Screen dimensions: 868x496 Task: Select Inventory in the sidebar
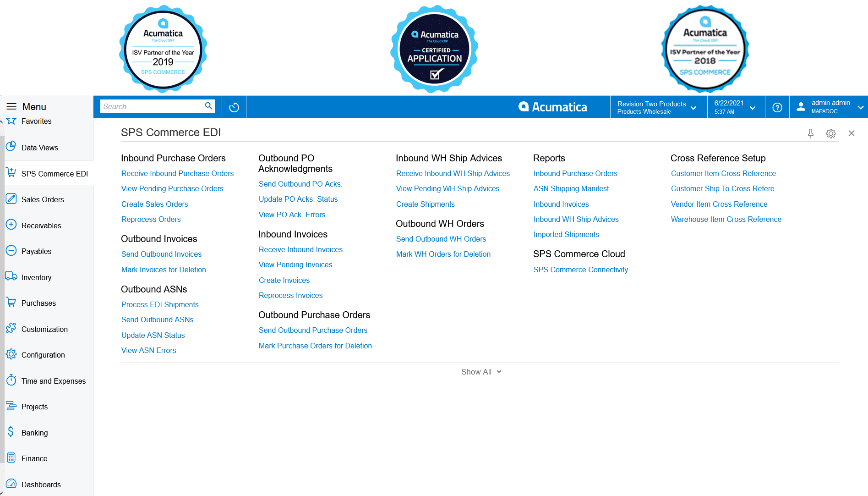click(36, 277)
